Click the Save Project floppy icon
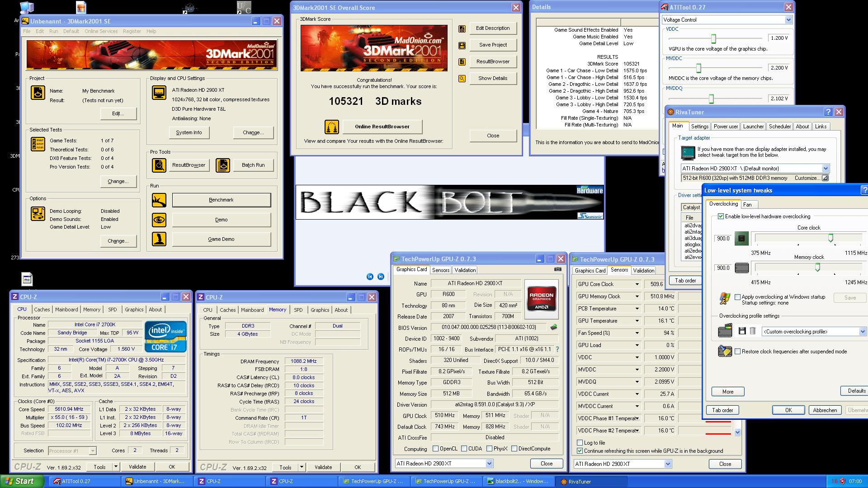The height and width of the screenshot is (488, 868). tap(462, 45)
